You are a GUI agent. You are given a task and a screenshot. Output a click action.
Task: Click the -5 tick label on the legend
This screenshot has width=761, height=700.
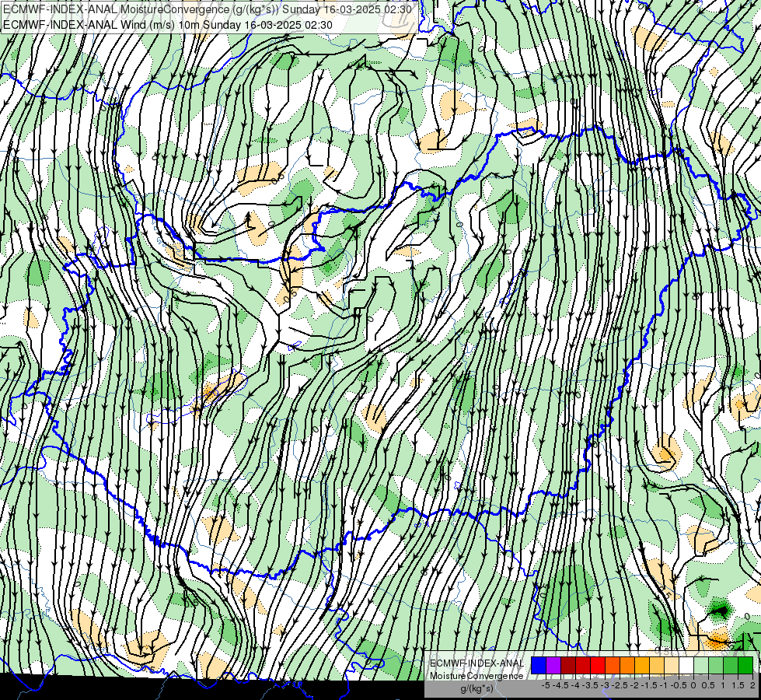546,685
